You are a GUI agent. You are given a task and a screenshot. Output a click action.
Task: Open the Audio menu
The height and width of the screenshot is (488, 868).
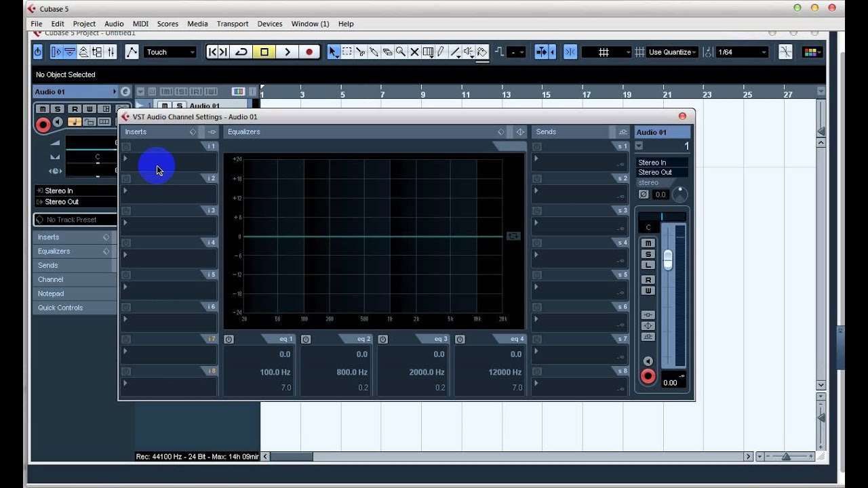(x=114, y=24)
